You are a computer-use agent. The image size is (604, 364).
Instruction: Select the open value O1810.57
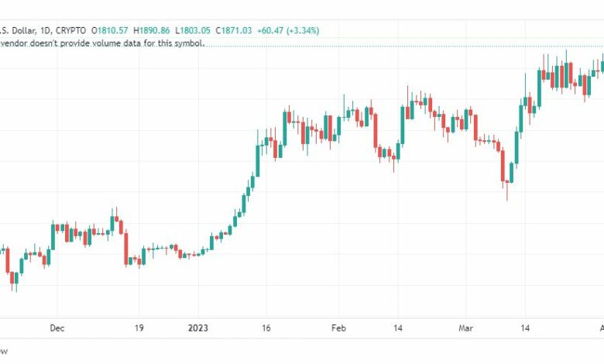109,30
